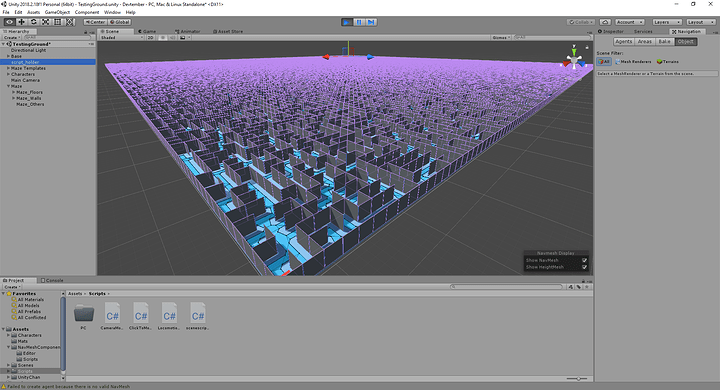The height and width of the screenshot is (390, 720).
Task: Click the orientation gizmo in Scene view
Action: [x=574, y=60]
